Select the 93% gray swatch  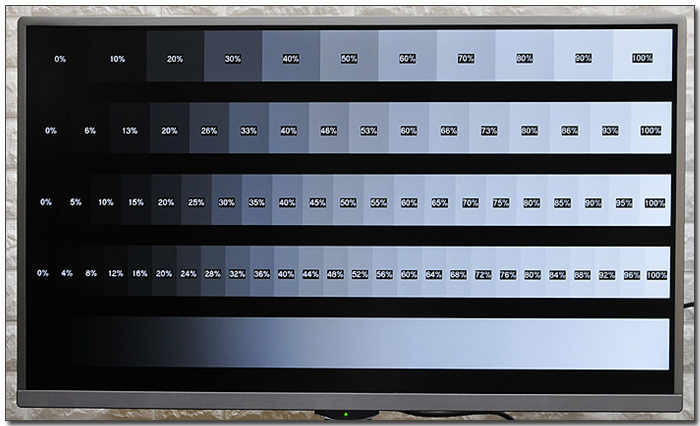tap(610, 130)
